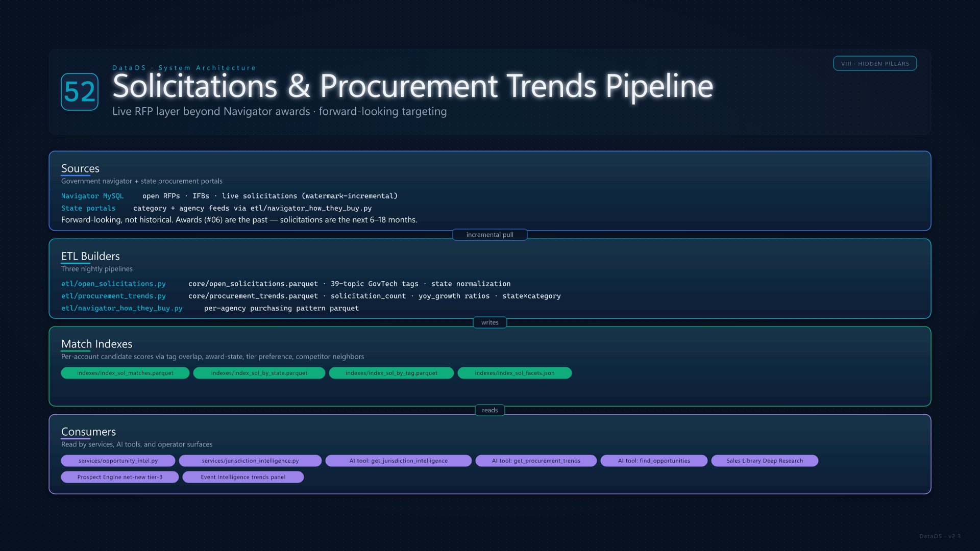Click AI tool: get_procurement_trends pill

(x=536, y=461)
